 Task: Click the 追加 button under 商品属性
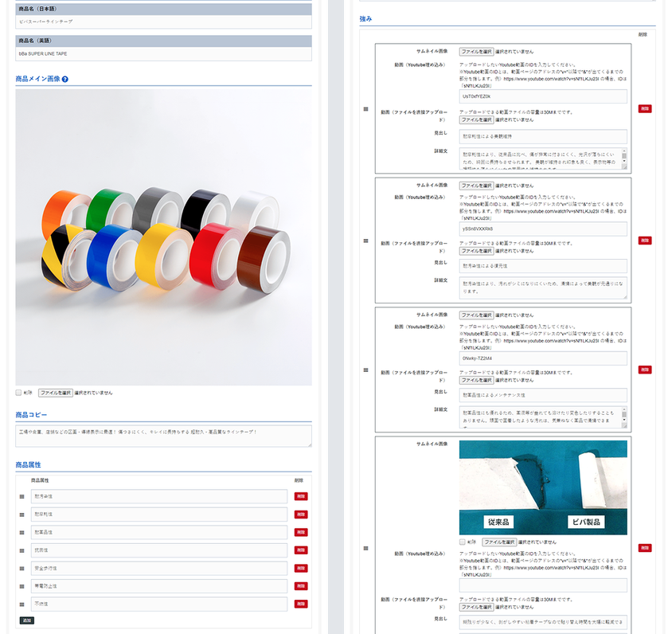coord(27,620)
